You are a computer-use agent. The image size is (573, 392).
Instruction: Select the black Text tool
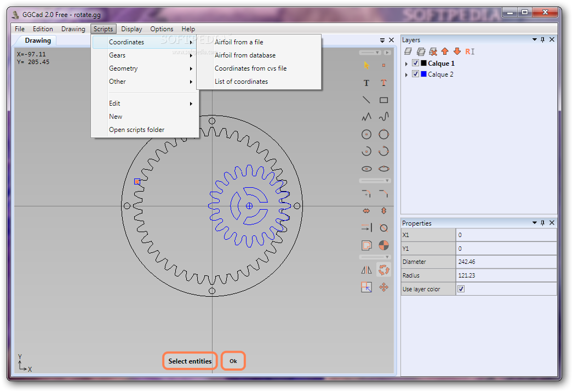pyautogui.click(x=366, y=83)
